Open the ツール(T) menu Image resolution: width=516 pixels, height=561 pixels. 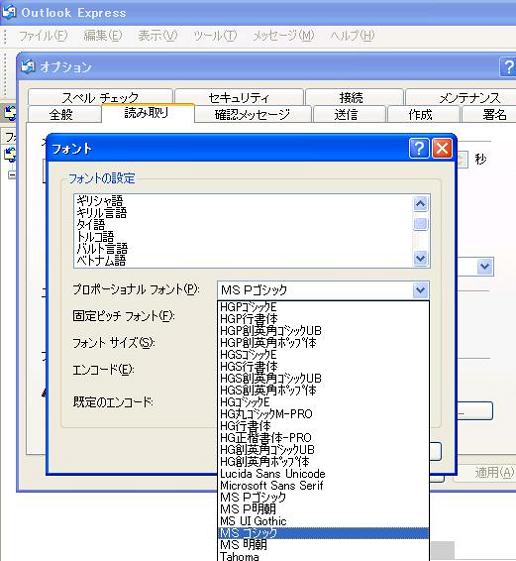215,35
